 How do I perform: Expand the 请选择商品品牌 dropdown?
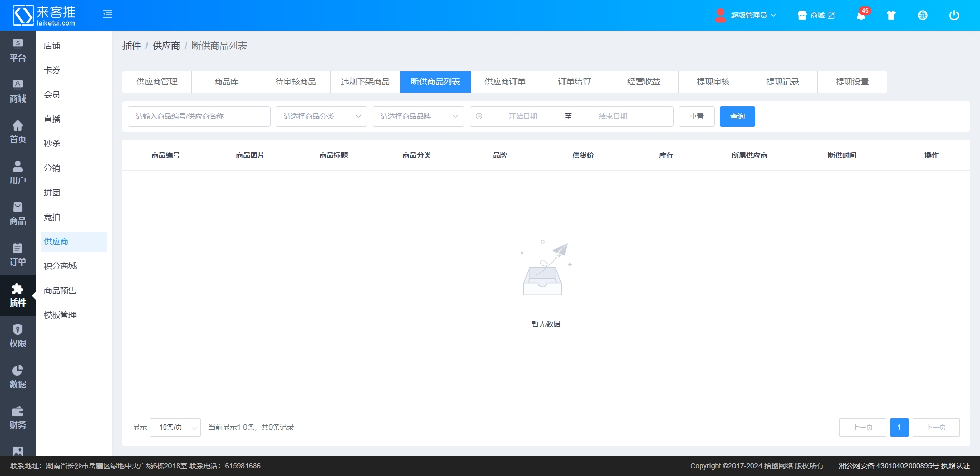coord(419,116)
